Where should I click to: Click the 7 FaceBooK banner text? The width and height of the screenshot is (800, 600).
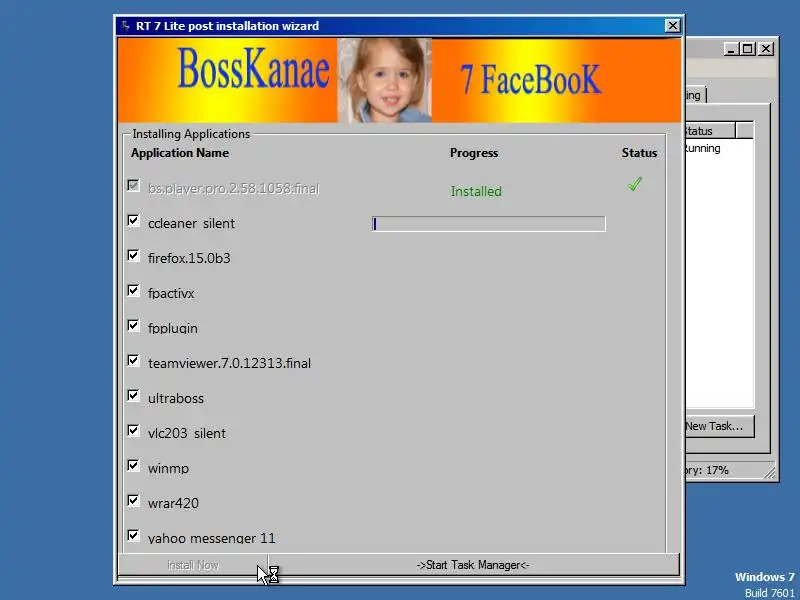coord(531,79)
